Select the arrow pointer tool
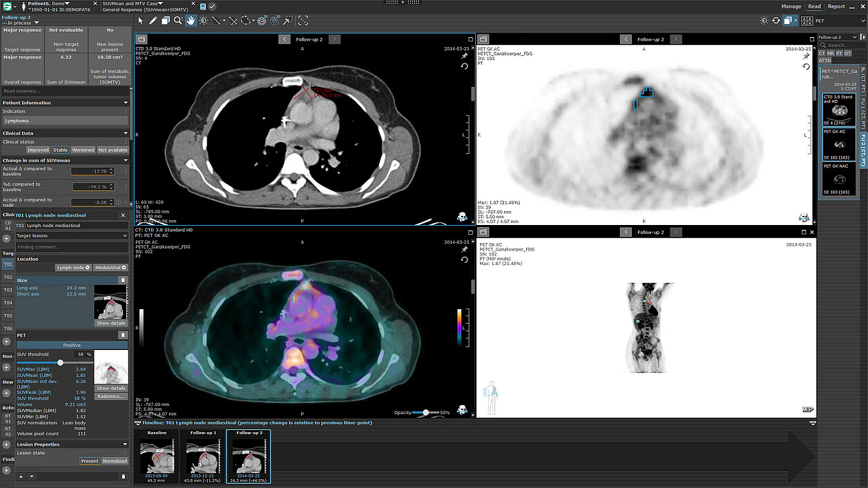This screenshot has width=868, height=488. (x=141, y=21)
